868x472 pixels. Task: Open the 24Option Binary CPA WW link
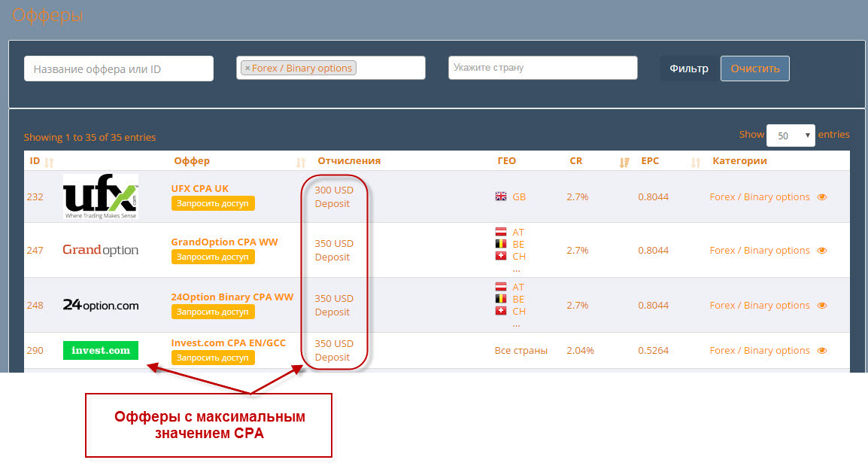(232, 297)
